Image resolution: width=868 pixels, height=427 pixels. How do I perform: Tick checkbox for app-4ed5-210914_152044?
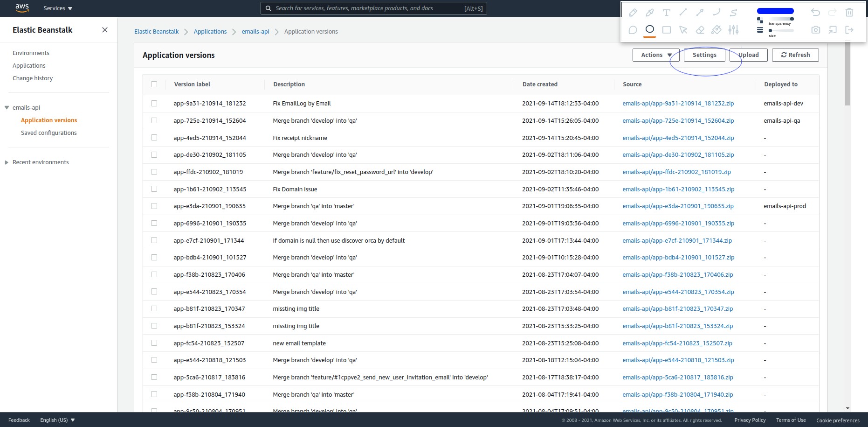154,138
